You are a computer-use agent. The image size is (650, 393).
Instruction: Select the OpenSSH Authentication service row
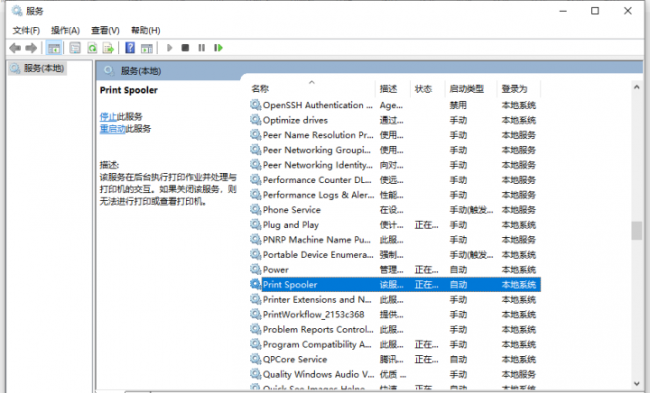coord(395,105)
